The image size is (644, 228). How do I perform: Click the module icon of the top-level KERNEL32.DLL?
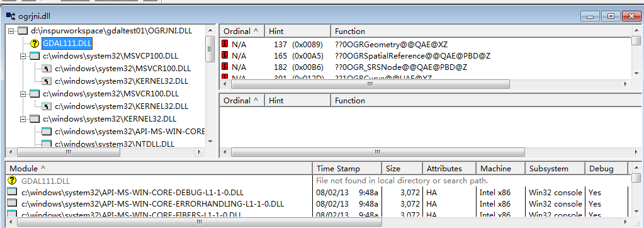click(35, 119)
